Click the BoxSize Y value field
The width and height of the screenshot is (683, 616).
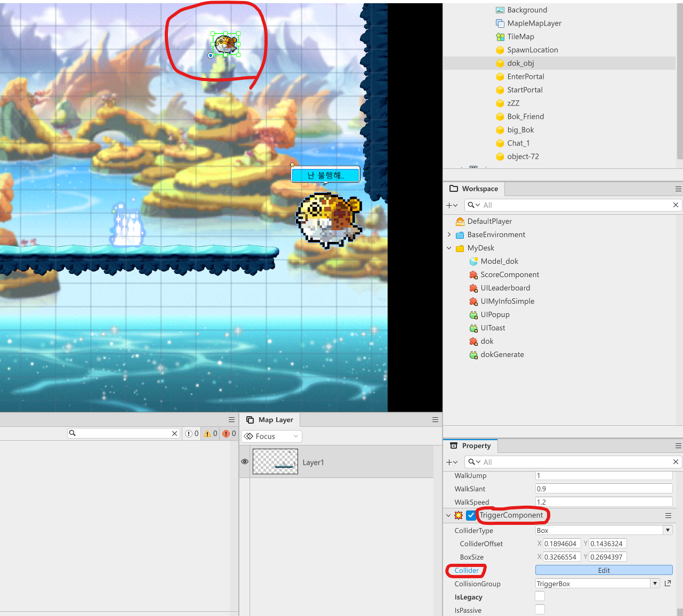(x=608, y=557)
